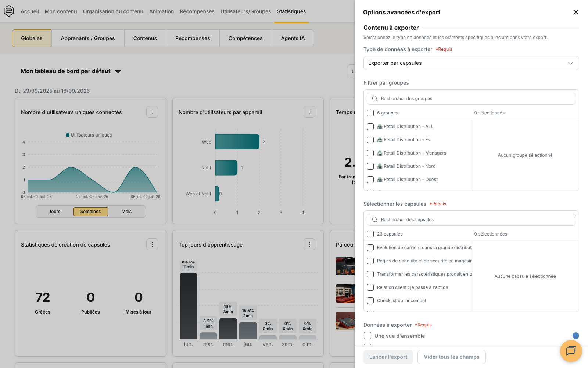Open the Contenus statistics tab
Viewport: 588px width, 368px height.
tap(145, 38)
